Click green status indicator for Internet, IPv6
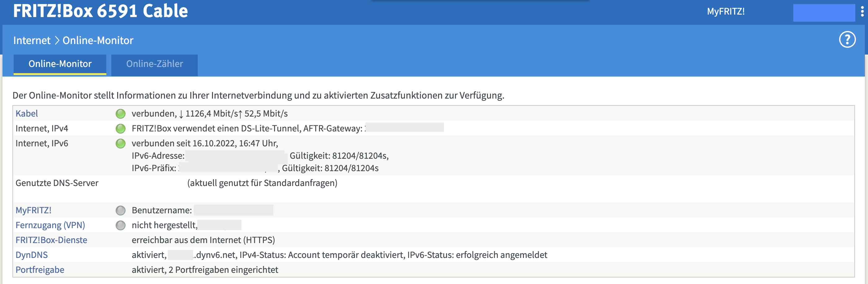Screen dimensions: 868x284 pos(120,144)
